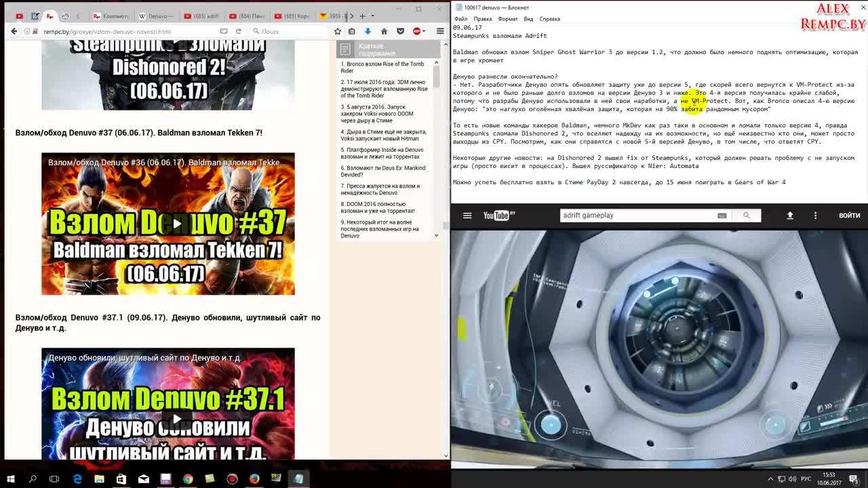Open YouTube guide hamburger menu
Image resolution: width=868 pixels, height=488 pixels.
[467, 216]
